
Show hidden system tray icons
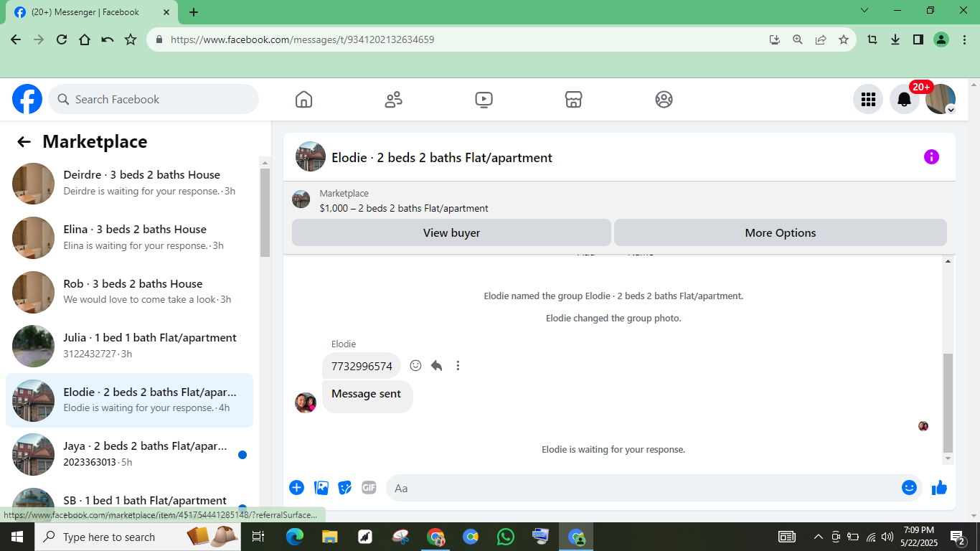click(818, 537)
